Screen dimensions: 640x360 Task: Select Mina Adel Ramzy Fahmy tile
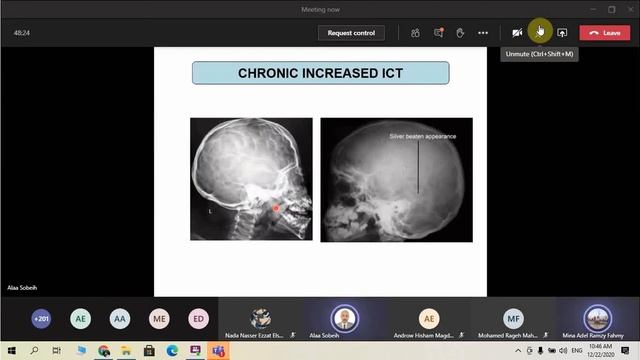tap(597, 320)
